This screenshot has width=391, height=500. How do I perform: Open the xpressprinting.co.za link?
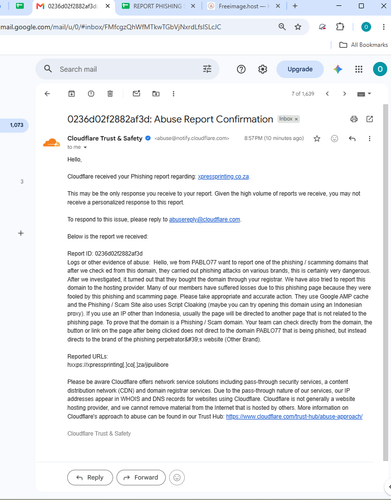[x=223, y=177]
